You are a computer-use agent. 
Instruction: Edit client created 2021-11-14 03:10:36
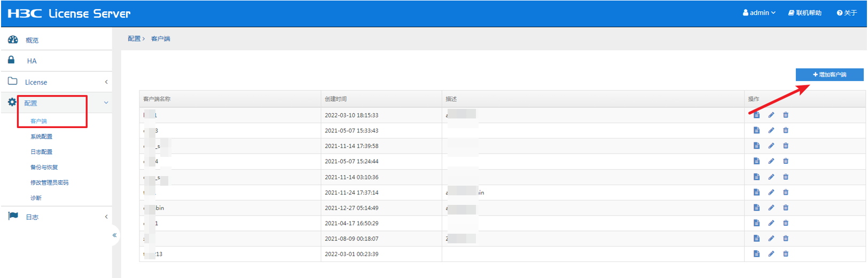[x=771, y=177]
